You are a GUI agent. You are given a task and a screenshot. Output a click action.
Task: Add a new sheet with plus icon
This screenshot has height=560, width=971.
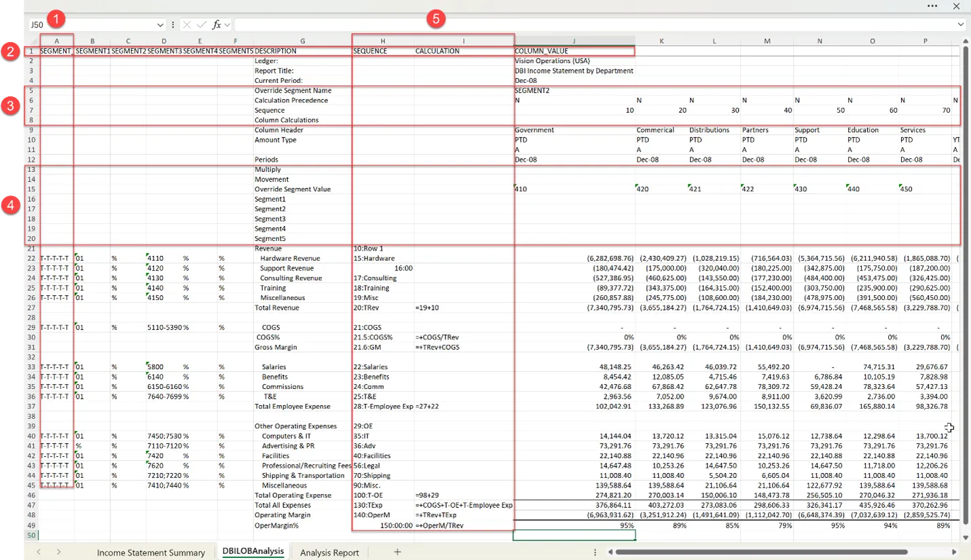(397, 552)
